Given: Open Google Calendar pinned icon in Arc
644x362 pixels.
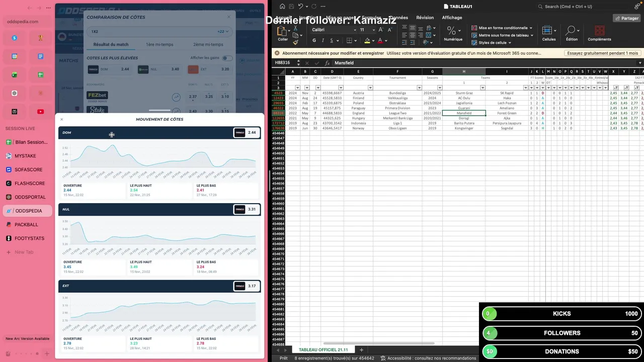Looking at the screenshot, I should (x=15, y=56).
